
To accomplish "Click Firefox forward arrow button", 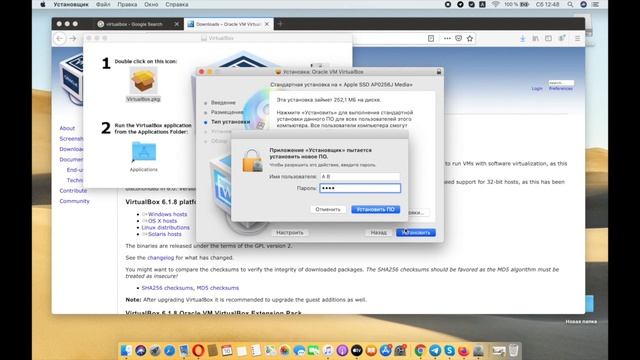I will pos(73,38).
